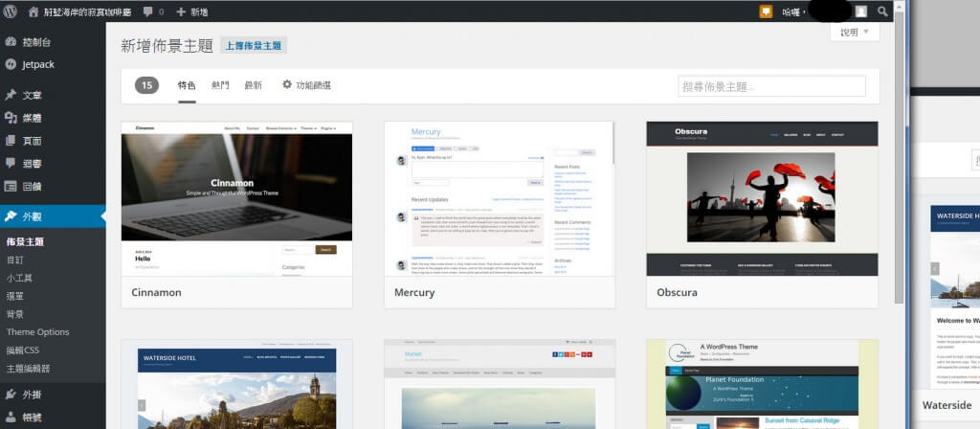Viewport: 980px width, 429px height.
Task: Click the 搜尋佈景主題 search themes field
Action: point(771,86)
